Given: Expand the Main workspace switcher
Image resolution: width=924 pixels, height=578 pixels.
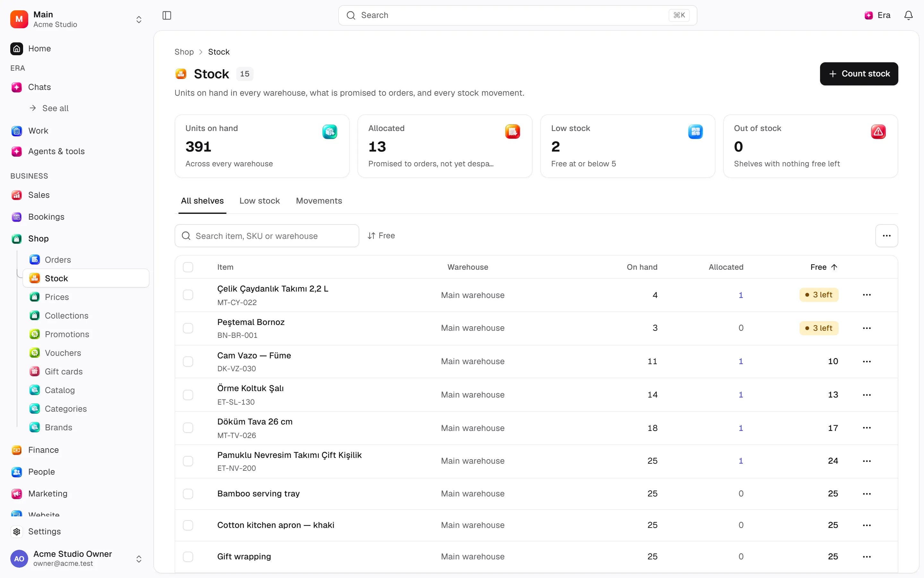Looking at the screenshot, I should click(139, 19).
